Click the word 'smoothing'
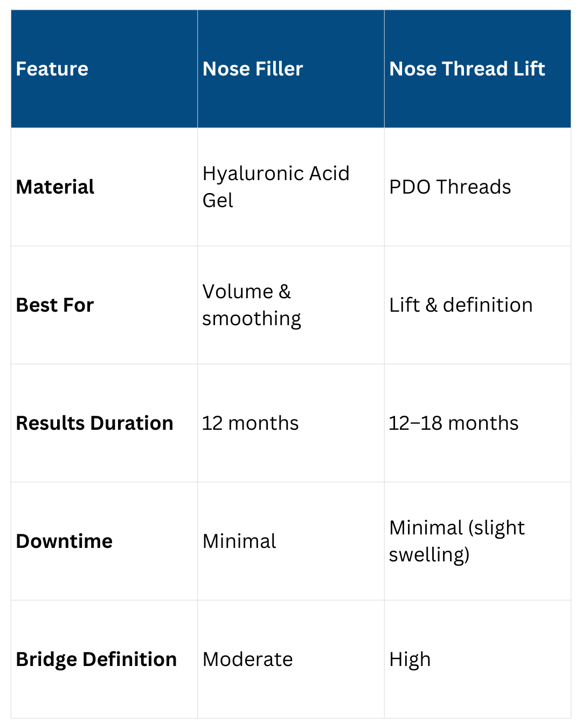 (x=252, y=319)
